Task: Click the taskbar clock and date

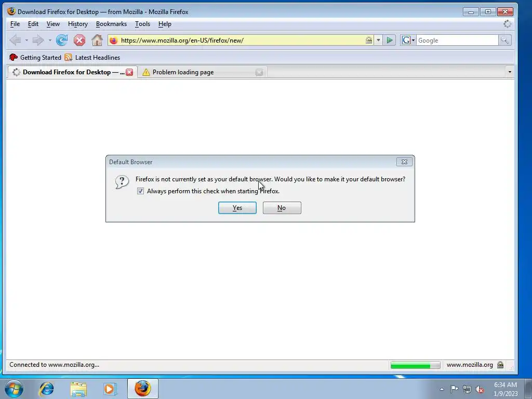Action: (506, 389)
